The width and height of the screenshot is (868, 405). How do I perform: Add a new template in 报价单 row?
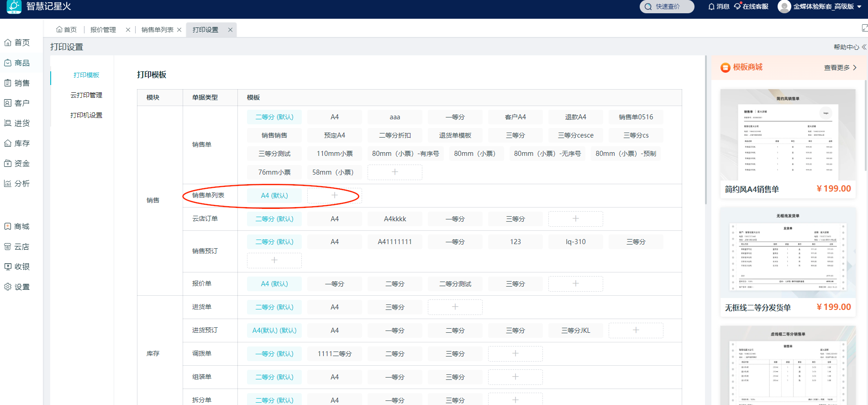click(576, 283)
